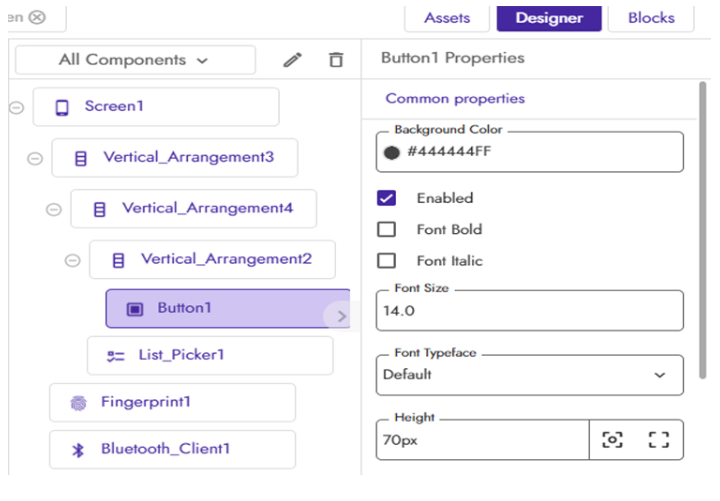
Task: Click the Height fit-to-content target icon
Action: pos(612,440)
